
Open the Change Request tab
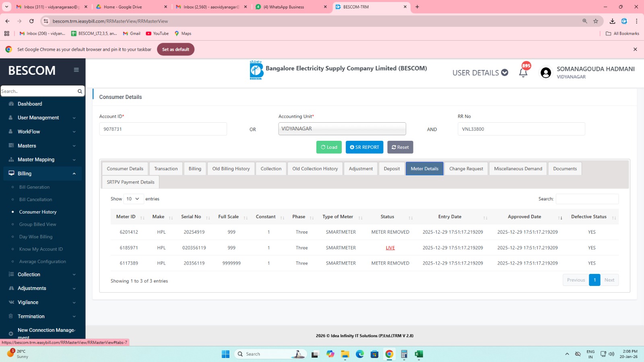466,169
